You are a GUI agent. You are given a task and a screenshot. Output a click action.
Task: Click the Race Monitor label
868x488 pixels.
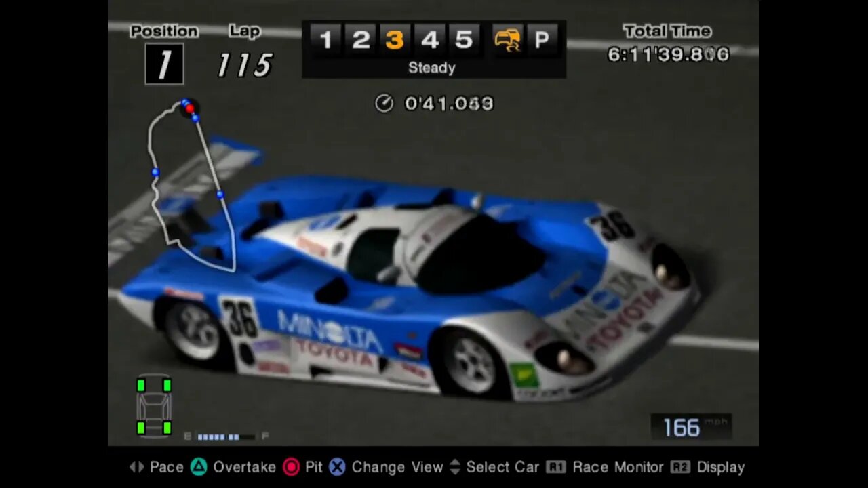[x=618, y=467]
